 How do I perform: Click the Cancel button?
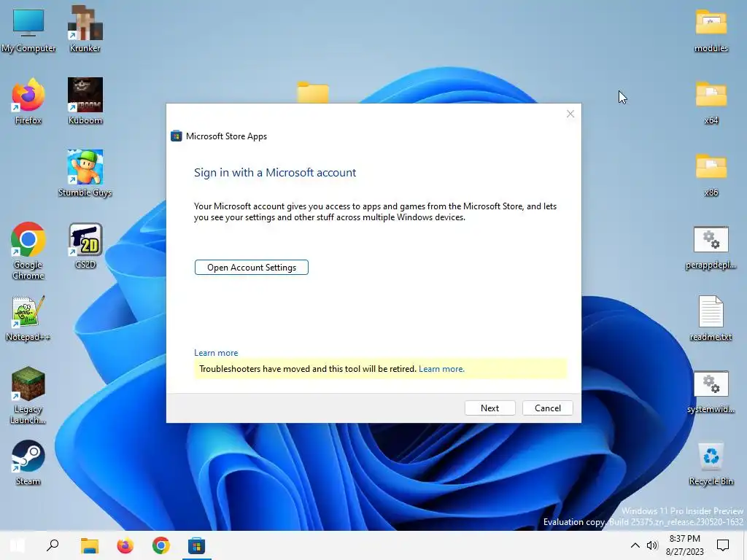pos(547,408)
